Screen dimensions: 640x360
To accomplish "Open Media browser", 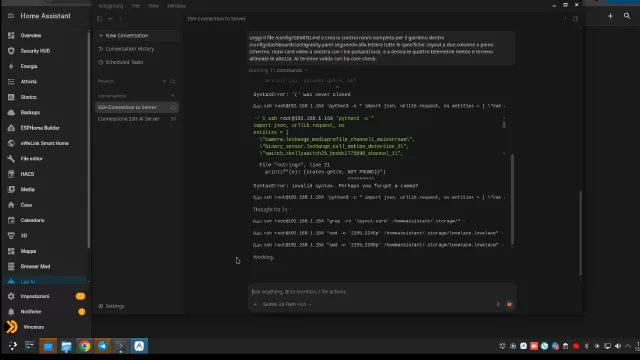I will (x=45, y=189).
